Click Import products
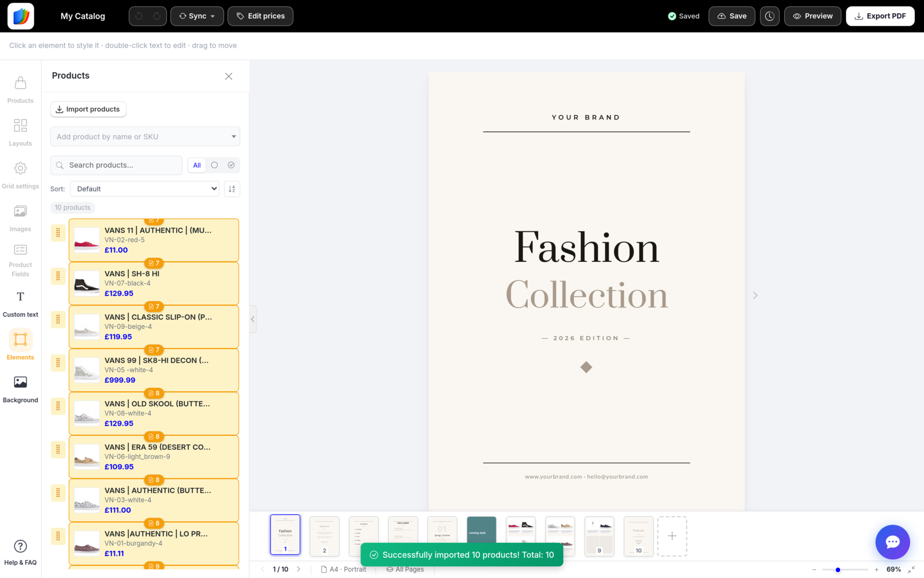The height and width of the screenshot is (578, 924). (88, 109)
